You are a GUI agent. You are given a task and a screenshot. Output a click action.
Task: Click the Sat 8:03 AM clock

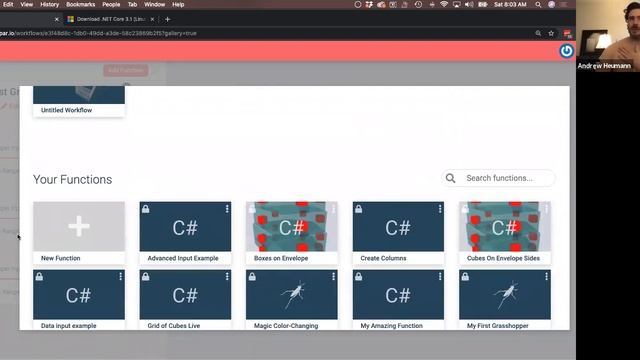(x=510, y=4)
